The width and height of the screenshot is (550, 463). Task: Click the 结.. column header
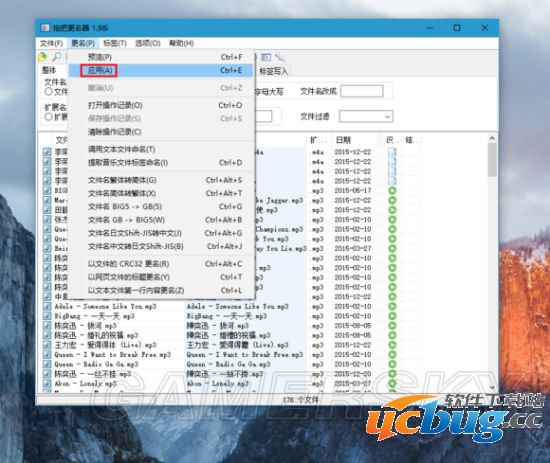pos(411,140)
